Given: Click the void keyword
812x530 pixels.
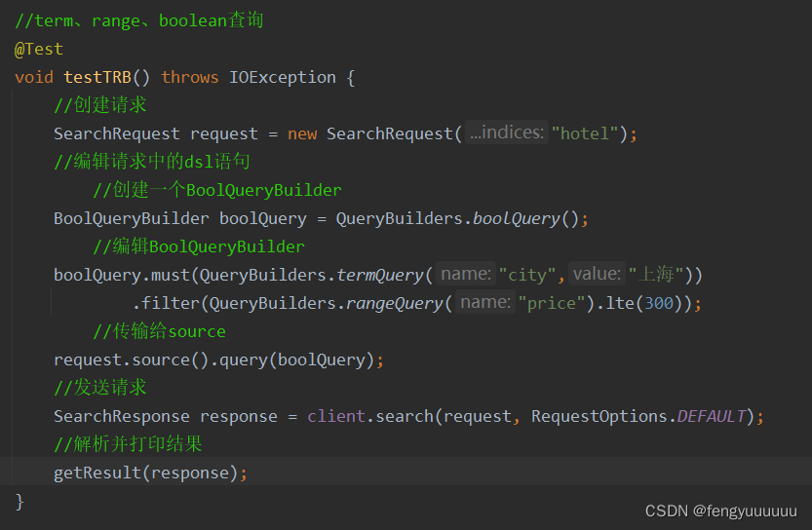Looking at the screenshot, I should 34,77.
